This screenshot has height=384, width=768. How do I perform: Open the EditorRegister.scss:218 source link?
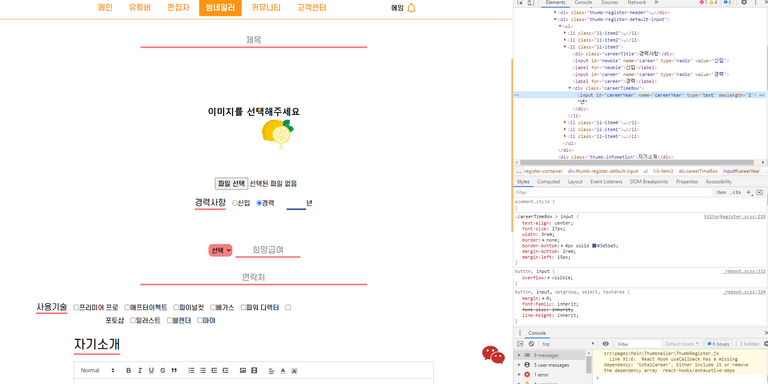click(x=734, y=216)
